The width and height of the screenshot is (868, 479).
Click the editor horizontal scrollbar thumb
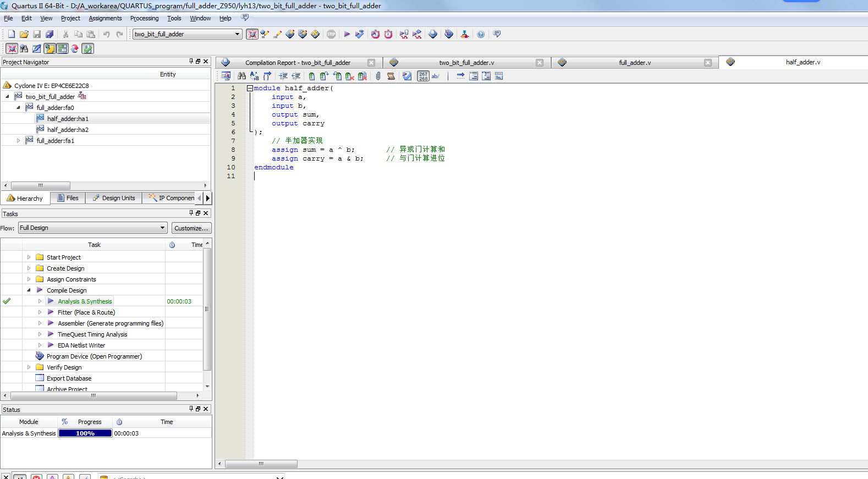click(261, 464)
